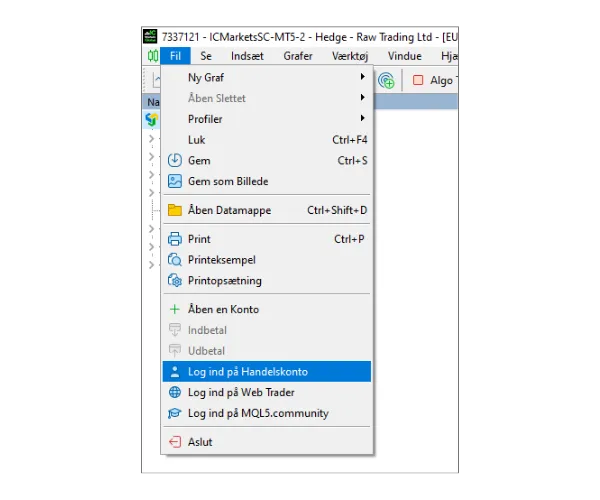Click the Gem som Billede picture icon

[x=175, y=181]
